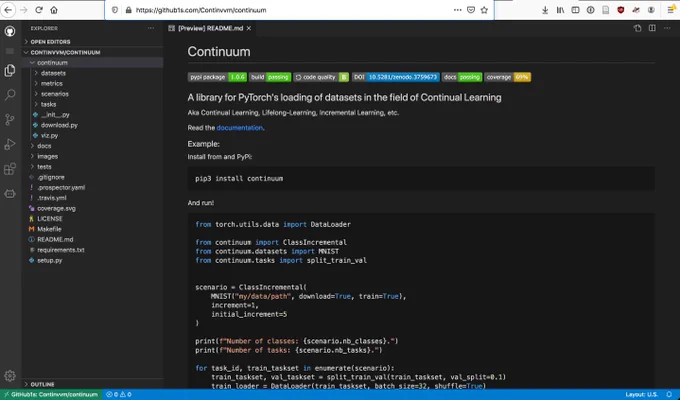The image size is (680, 400).
Task: Open the viz.py file
Action: (x=92, y=135)
